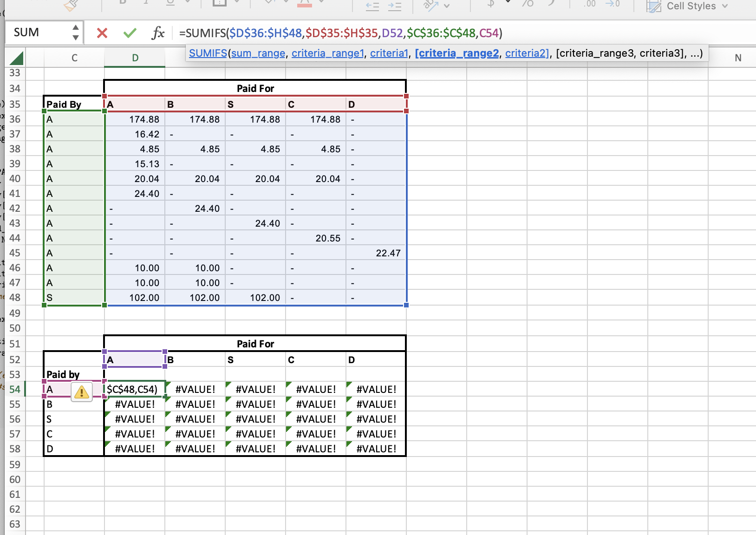Click the 'Paid By' label cell in row 35
The image size is (756, 535).
[74, 104]
